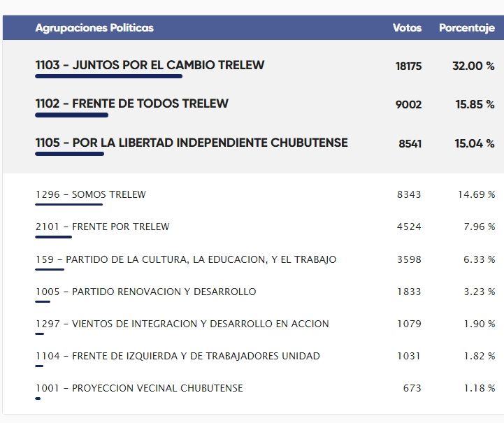Select Frente de Izquierda y de Trabajadores Unidad
This screenshot has height=423, width=504.
pyautogui.click(x=178, y=356)
